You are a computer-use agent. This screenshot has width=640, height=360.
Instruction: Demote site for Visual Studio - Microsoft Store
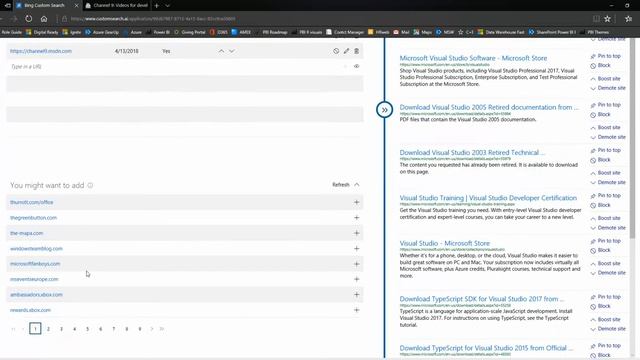click(608, 273)
